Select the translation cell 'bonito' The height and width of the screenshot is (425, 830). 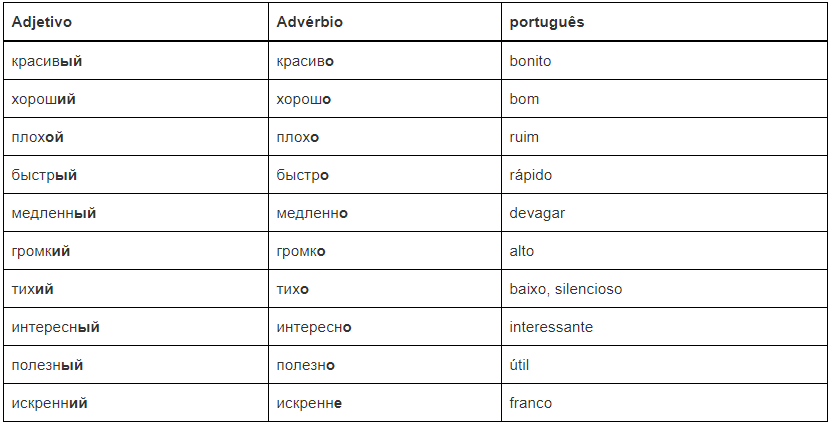[530, 61]
